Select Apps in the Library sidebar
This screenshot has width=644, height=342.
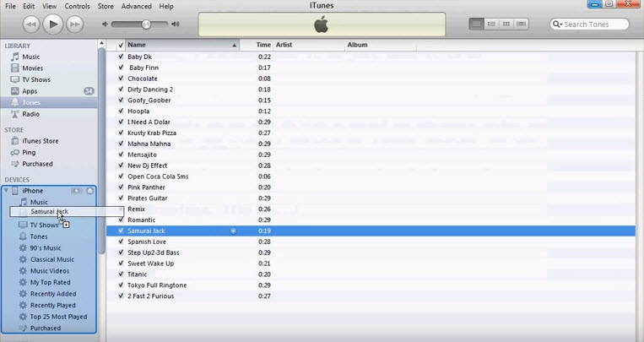tap(30, 91)
